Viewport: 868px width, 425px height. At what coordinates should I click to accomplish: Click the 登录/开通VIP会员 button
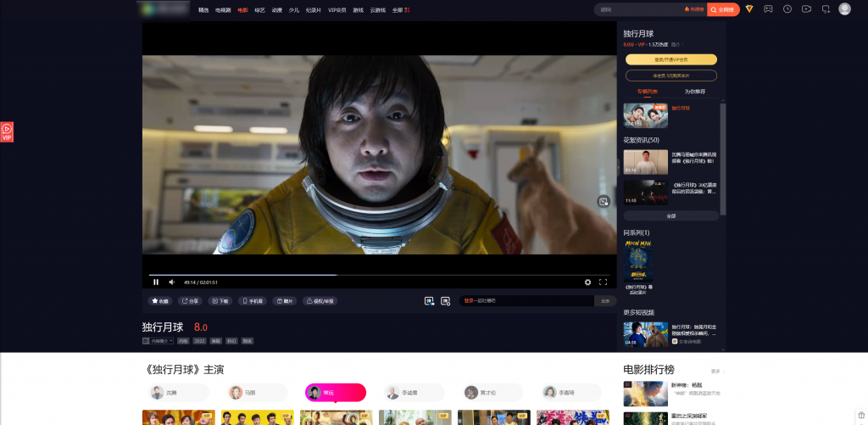(x=671, y=59)
